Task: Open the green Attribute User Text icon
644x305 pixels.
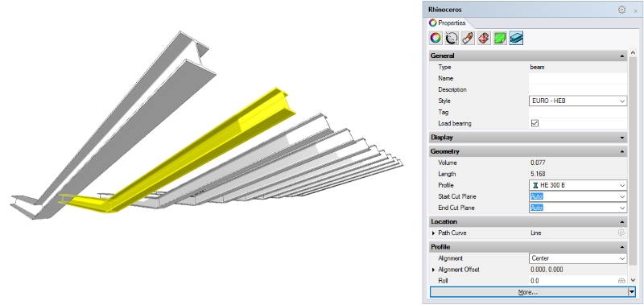Action: [500, 38]
